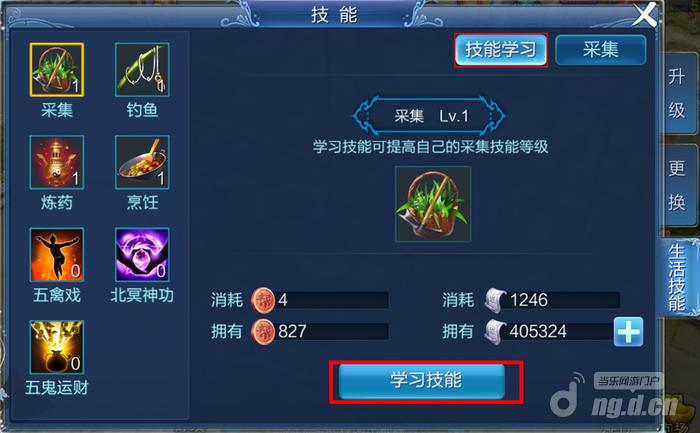Click the large gathering basket preview image
The image size is (700, 433).
[433, 204]
